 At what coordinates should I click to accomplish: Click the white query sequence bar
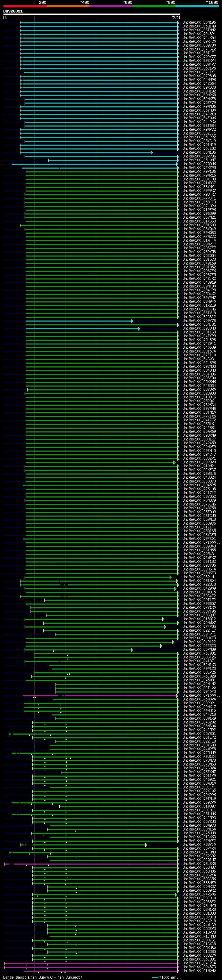click(92, 15)
